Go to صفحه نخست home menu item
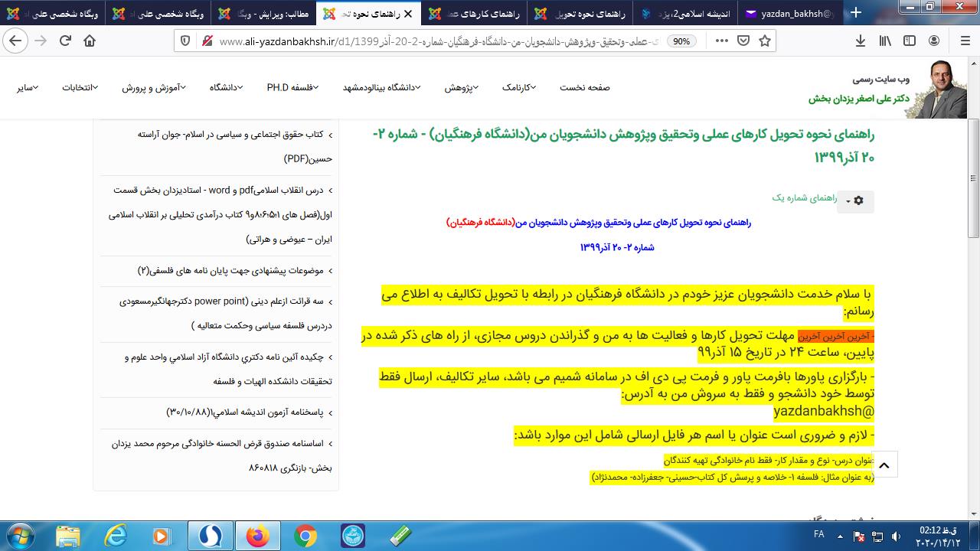This screenshot has height=551, width=980. [585, 87]
